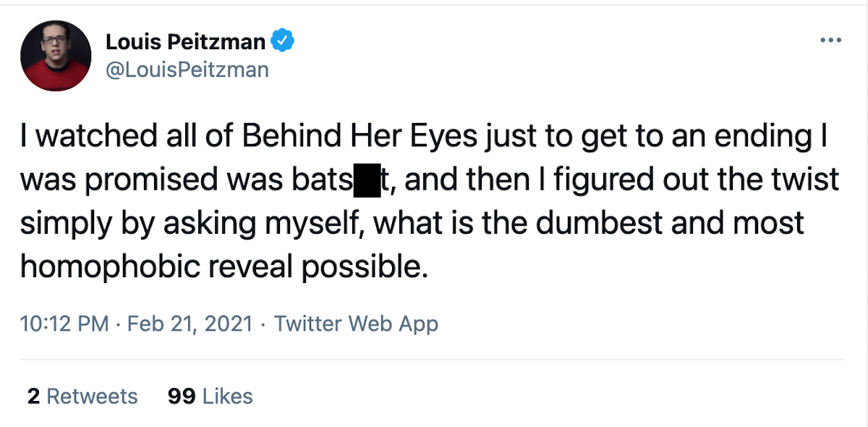Click the Feb 21, 2021 date
Viewport: 868px width, 427px height.
tap(190, 323)
